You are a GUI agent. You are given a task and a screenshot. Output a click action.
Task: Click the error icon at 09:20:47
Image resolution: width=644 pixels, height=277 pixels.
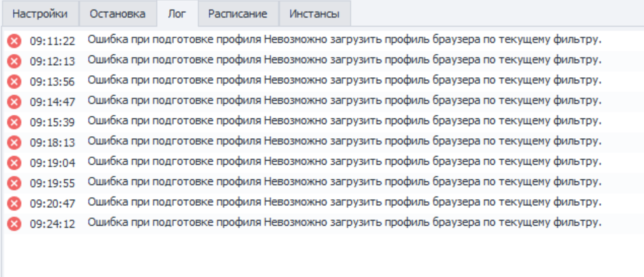pos(14,203)
